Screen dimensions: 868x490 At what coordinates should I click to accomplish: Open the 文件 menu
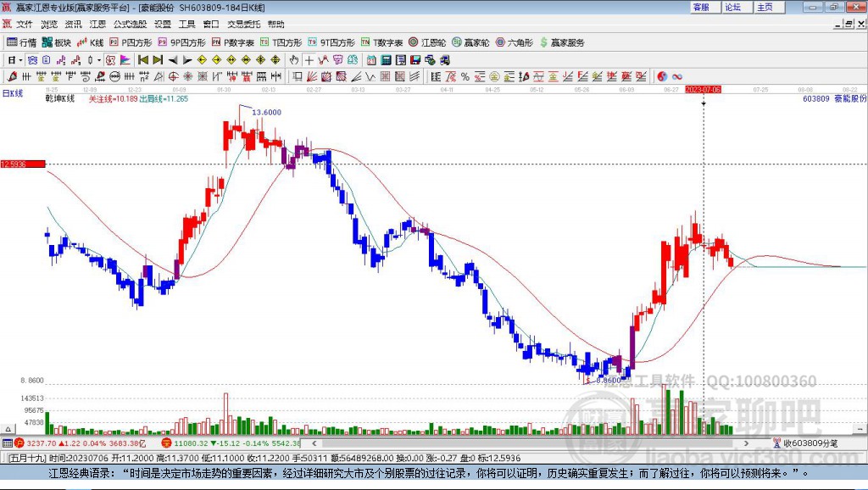pyautogui.click(x=25, y=24)
